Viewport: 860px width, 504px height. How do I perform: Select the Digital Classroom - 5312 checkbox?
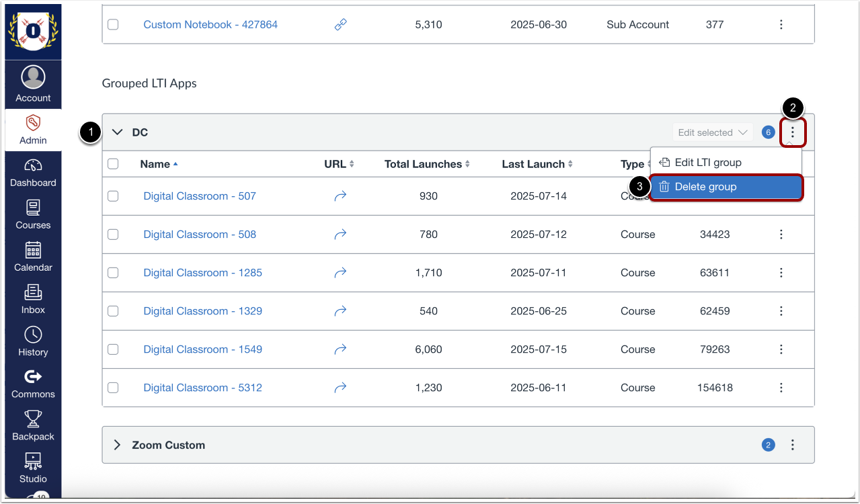click(113, 388)
